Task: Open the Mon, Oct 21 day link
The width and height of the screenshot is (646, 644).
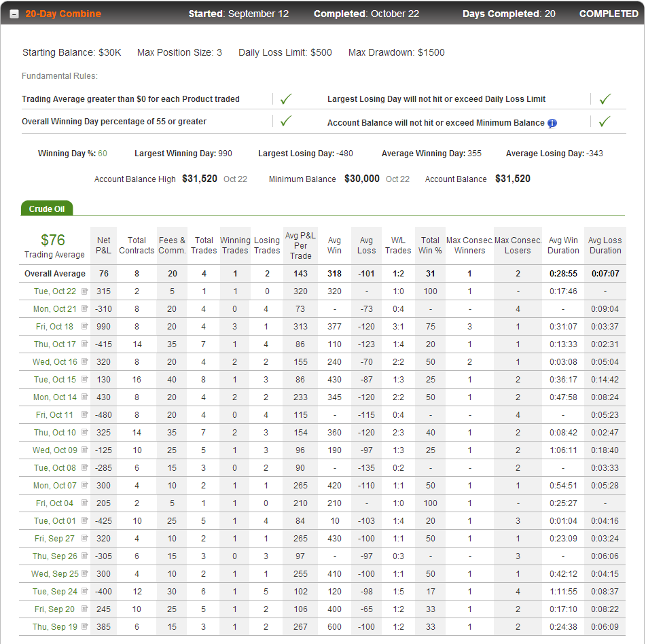Action: (x=55, y=309)
